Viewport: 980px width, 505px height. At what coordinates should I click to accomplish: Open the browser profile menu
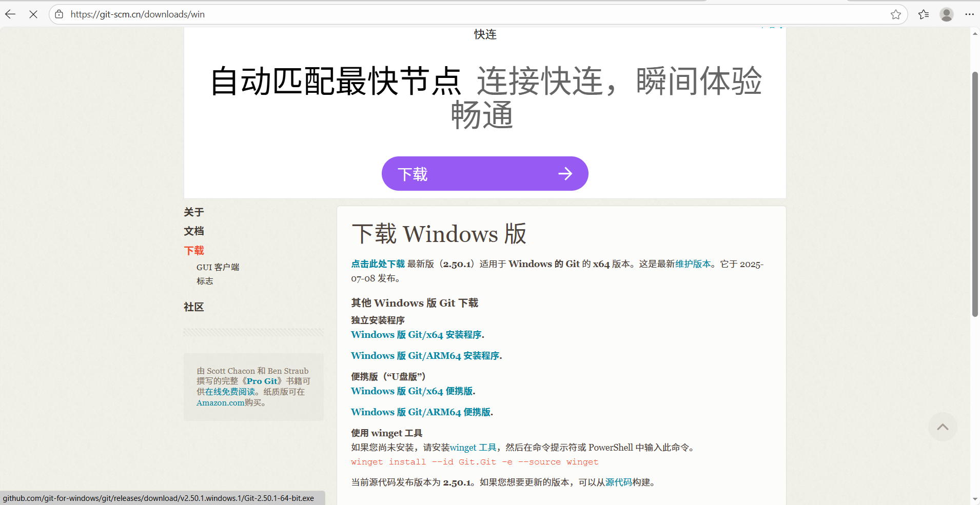click(947, 14)
